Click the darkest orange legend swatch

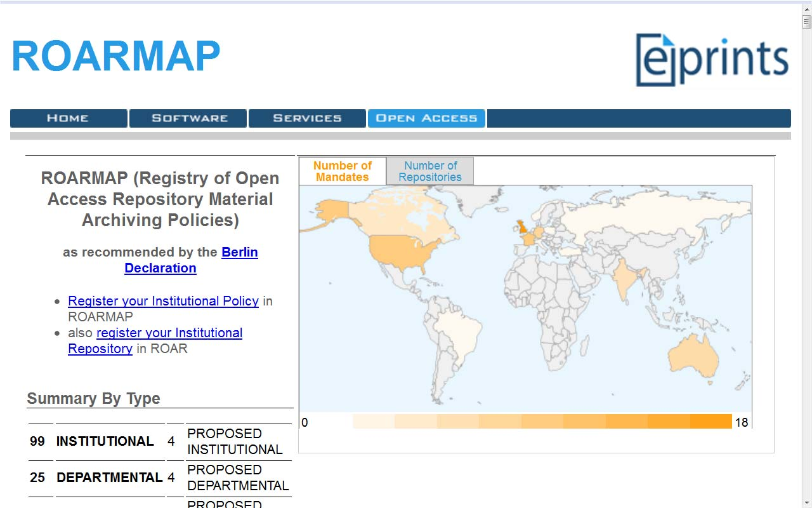[710, 422]
